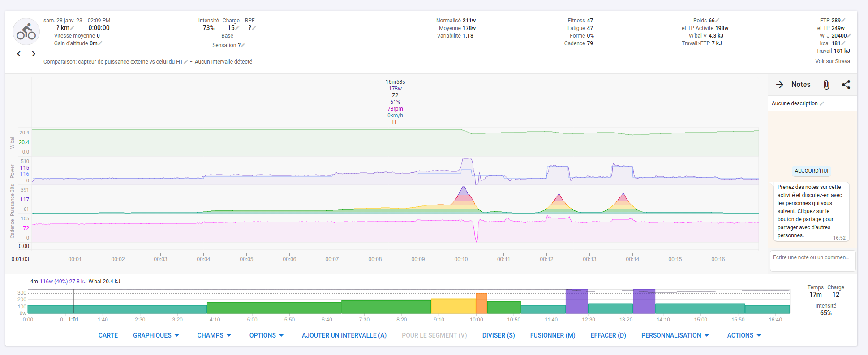Screen dimensions: 868x355
Task: Edit Gain d'altitude using its pencil
Action: coord(100,43)
